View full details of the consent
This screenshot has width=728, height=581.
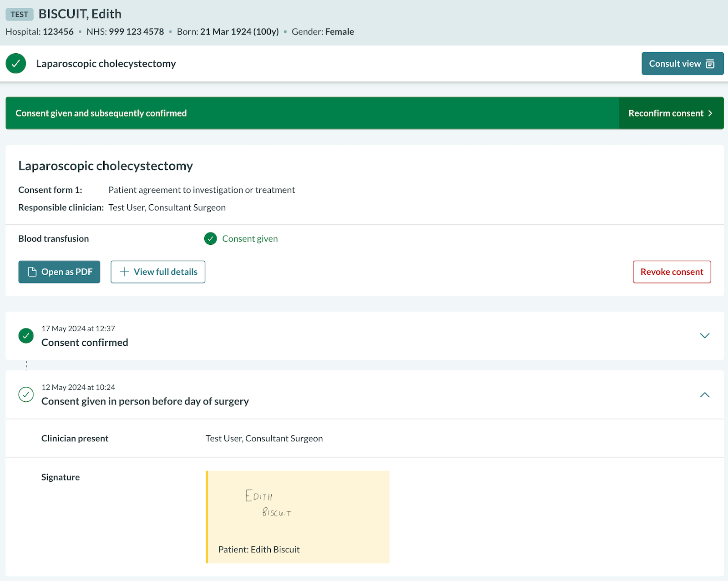point(158,272)
